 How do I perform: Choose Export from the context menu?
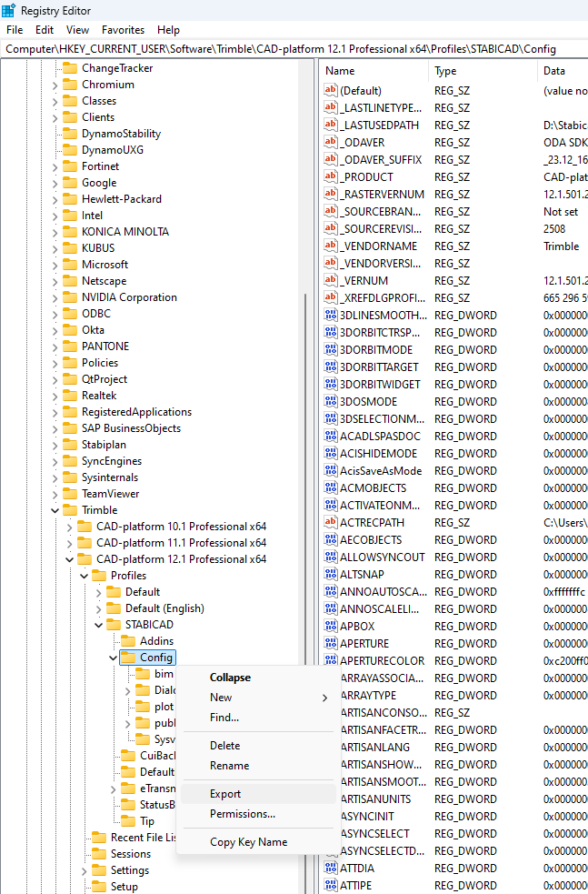pos(257,794)
